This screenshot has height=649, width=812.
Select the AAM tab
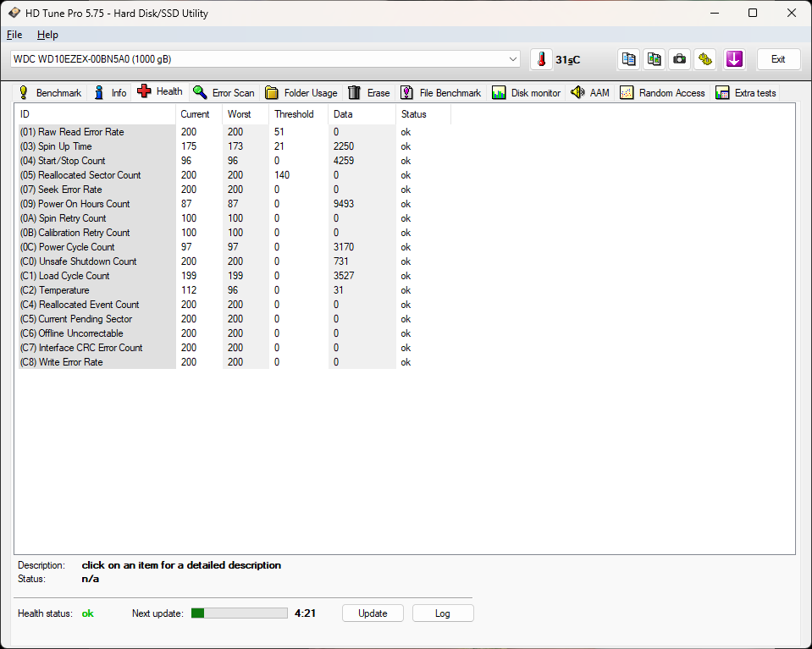590,92
